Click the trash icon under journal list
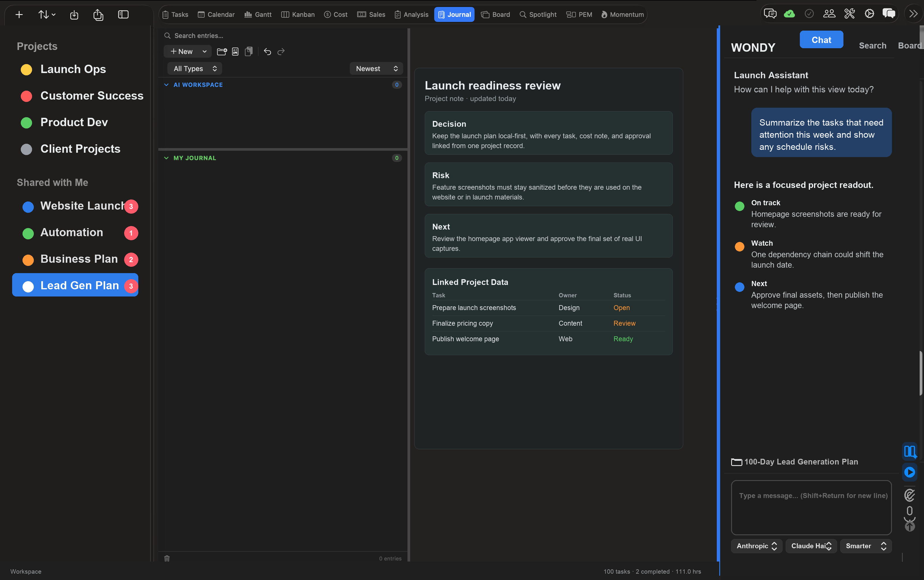924x580 pixels. coord(167,558)
